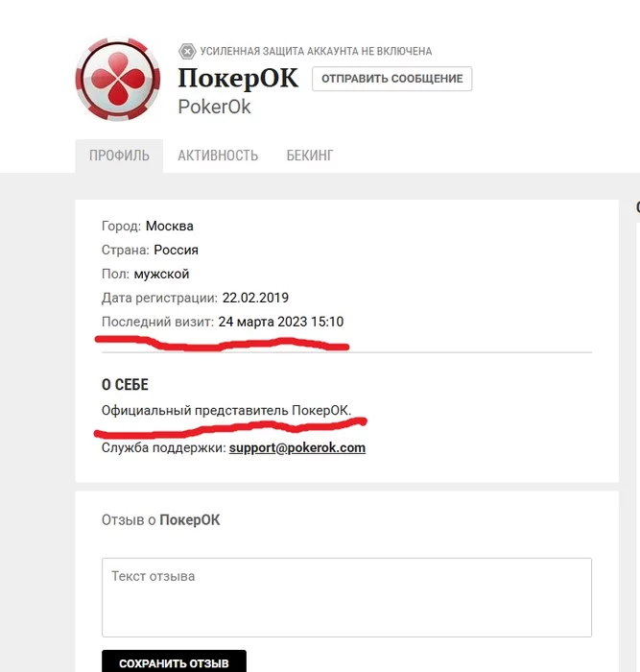
Task: Click the 'О себе' section heading
Action: pyautogui.click(x=125, y=384)
